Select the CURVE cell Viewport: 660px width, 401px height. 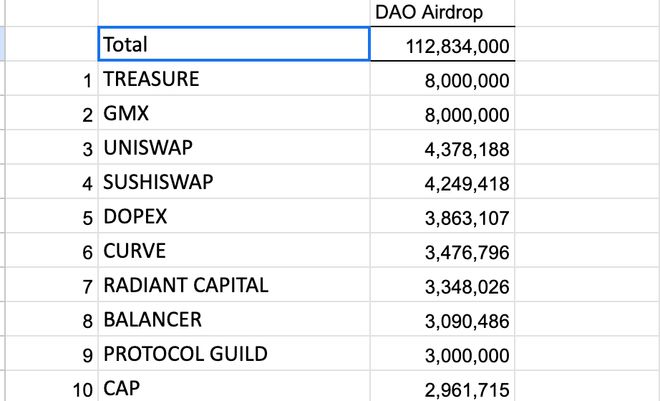[x=233, y=251]
